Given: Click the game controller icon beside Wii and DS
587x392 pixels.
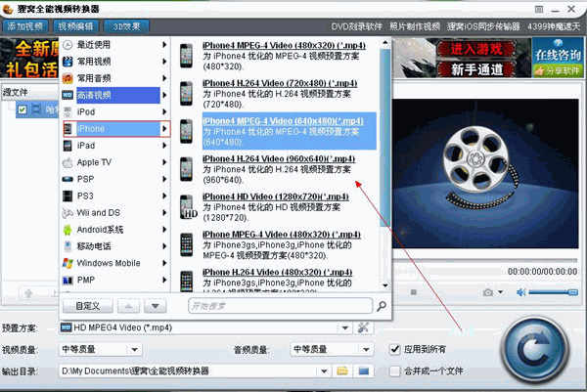Looking at the screenshot, I should click(x=68, y=213).
